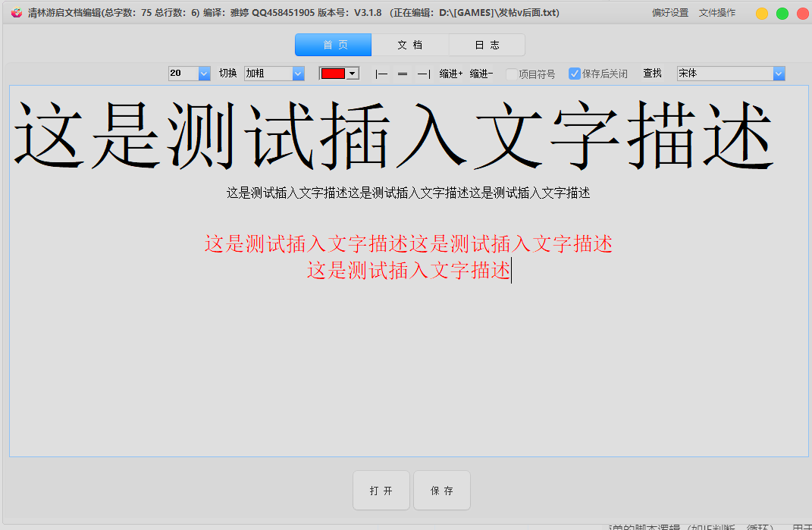Switch to the 文档 tab
Image resolution: width=812 pixels, height=530 pixels.
click(410, 44)
